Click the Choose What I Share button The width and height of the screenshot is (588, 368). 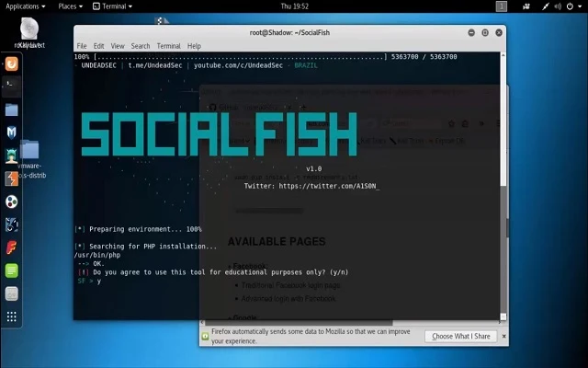[461, 336]
